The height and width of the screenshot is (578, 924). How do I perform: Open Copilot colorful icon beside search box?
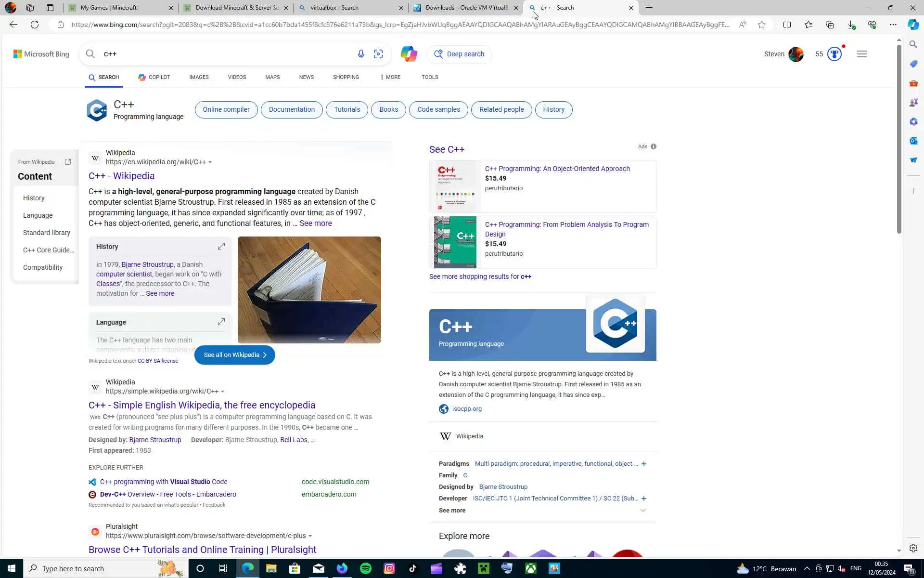(x=409, y=54)
